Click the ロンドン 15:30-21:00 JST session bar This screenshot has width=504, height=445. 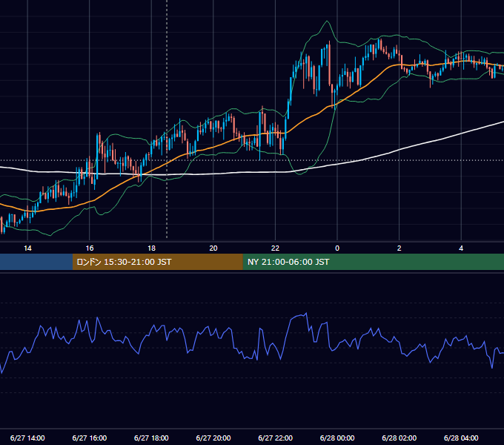tap(157, 262)
